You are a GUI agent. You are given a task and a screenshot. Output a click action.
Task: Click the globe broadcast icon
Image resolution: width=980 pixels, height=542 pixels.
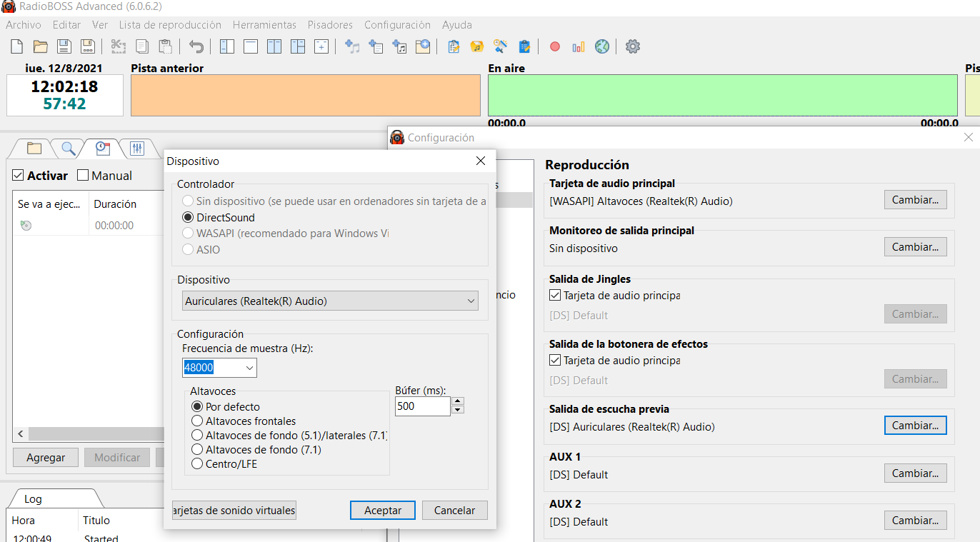(x=602, y=46)
